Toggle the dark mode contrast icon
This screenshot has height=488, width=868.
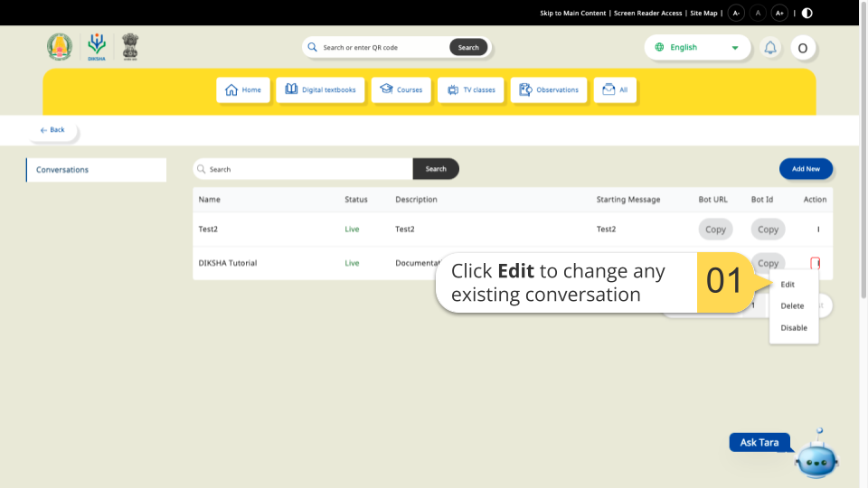tap(807, 13)
